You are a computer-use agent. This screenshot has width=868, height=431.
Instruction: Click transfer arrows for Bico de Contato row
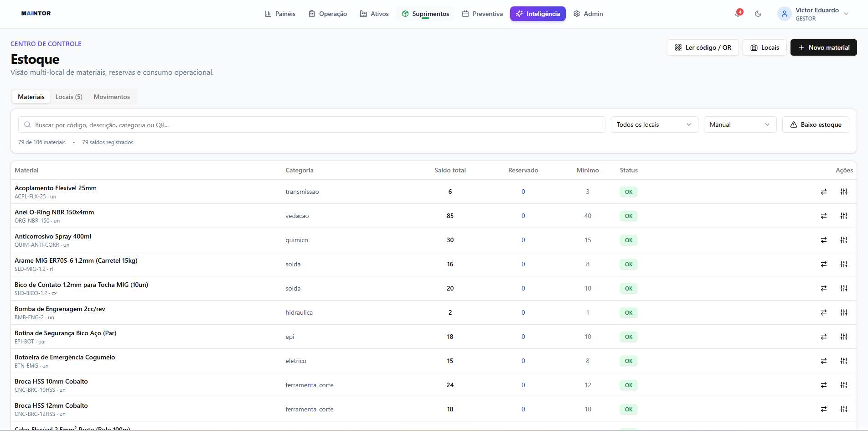tap(824, 288)
